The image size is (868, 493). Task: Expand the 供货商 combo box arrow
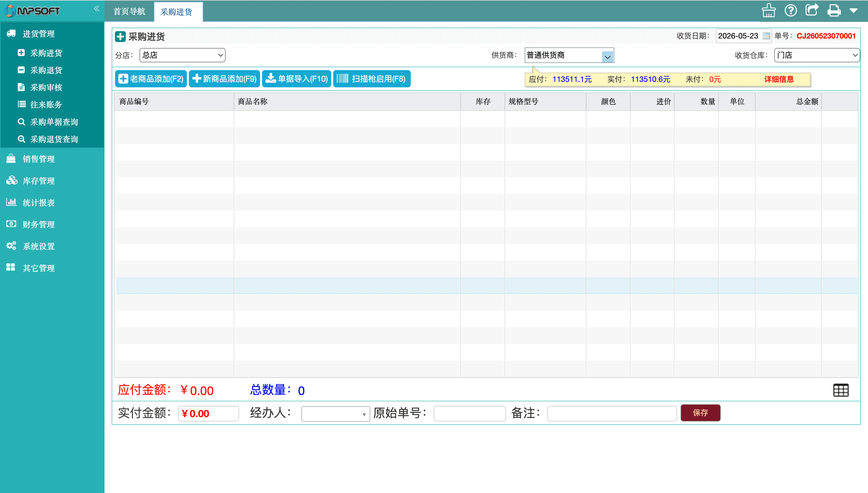pyautogui.click(x=607, y=57)
